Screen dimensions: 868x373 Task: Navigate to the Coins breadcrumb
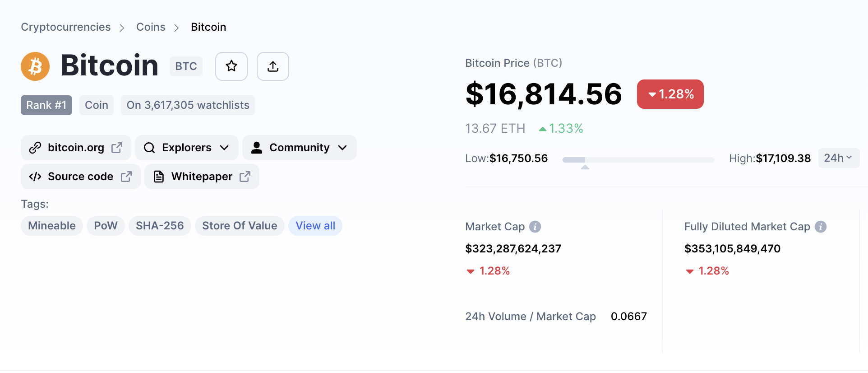(x=151, y=27)
